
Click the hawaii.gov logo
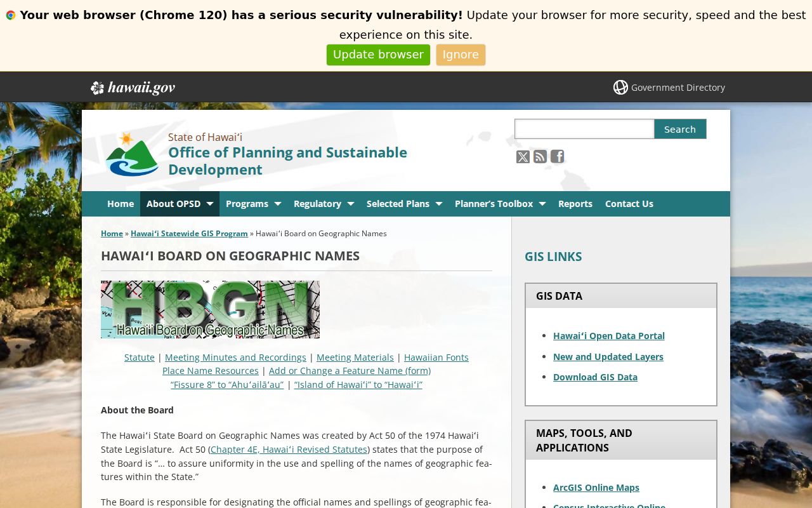point(133,88)
